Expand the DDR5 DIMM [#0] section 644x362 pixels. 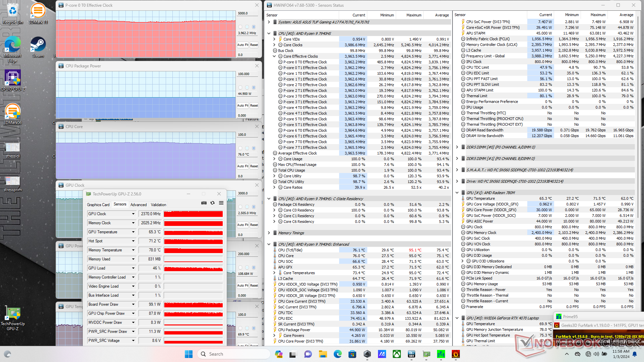tap(457, 147)
